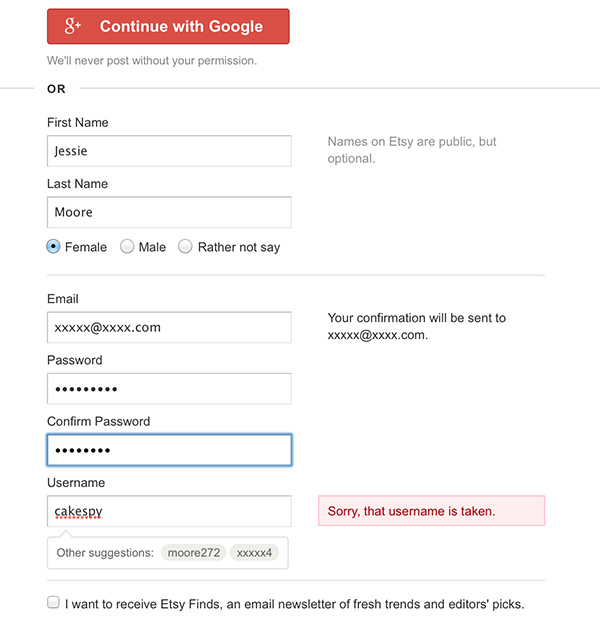The image size is (600, 620).
Task: Pick the xxxxx4 username suggestion
Action: click(x=254, y=552)
